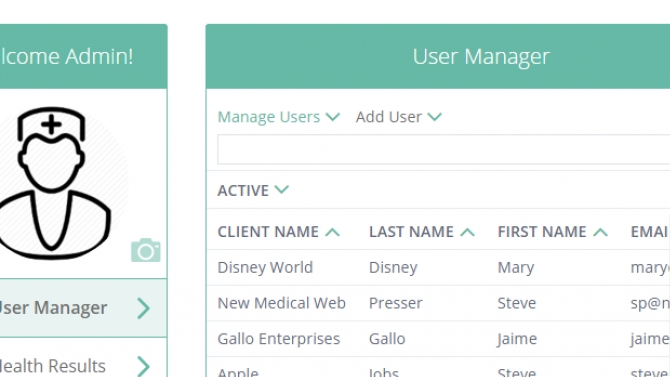
Task: Click LAST NAME sort arrow icon
Action: click(x=467, y=232)
